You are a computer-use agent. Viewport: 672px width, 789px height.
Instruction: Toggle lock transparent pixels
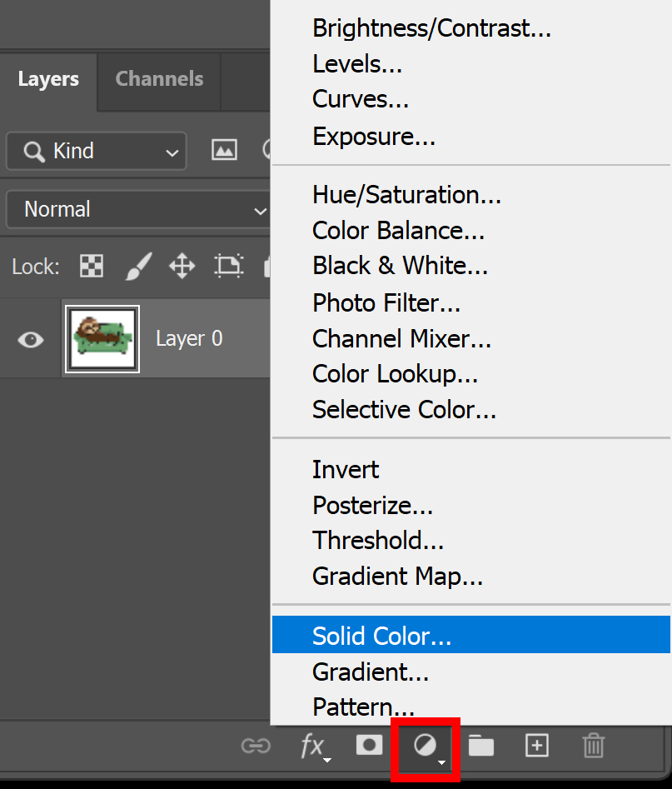pos(91,266)
